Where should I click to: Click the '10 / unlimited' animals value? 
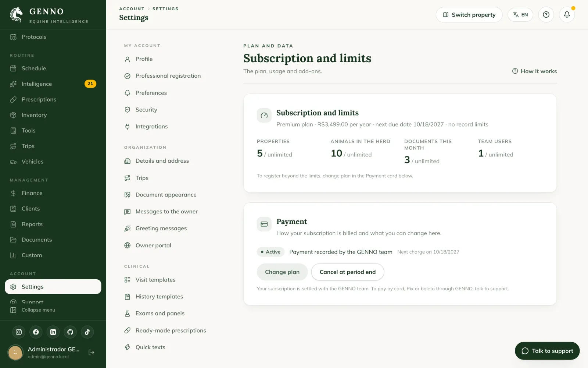click(351, 153)
